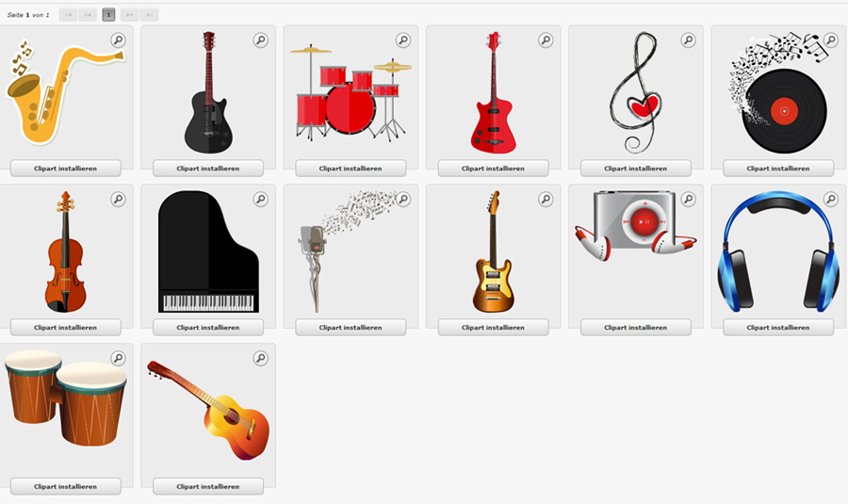Click the previous page arrow button
Viewport: 848px width, 504px height.
pyautogui.click(x=88, y=14)
